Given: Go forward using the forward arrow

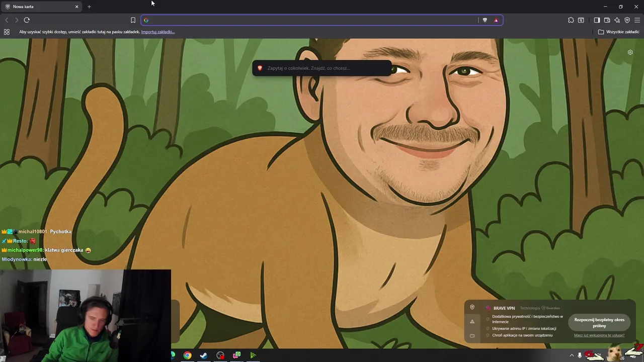Looking at the screenshot, I should pyautogui.click(x=16, y=20).
